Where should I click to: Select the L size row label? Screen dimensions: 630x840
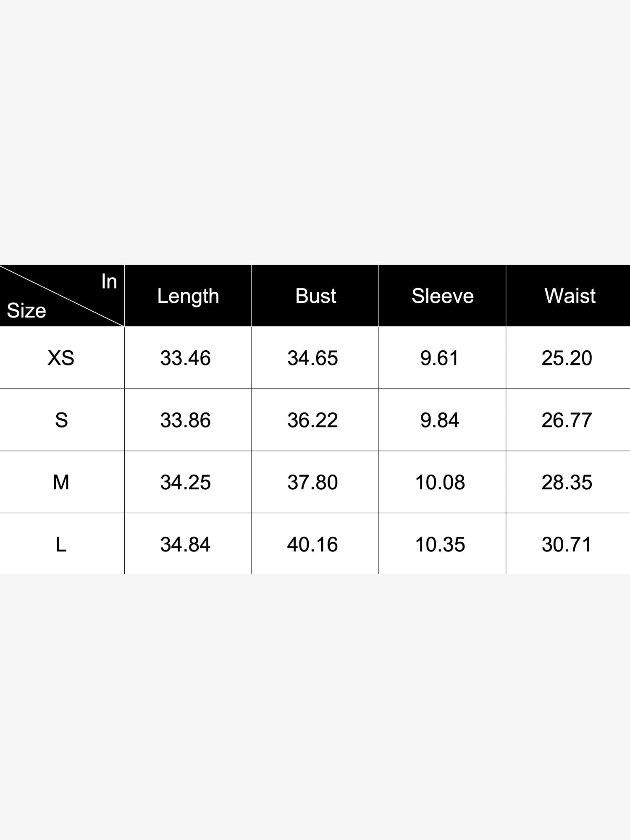pyautogui.click(x=61, y=544)
